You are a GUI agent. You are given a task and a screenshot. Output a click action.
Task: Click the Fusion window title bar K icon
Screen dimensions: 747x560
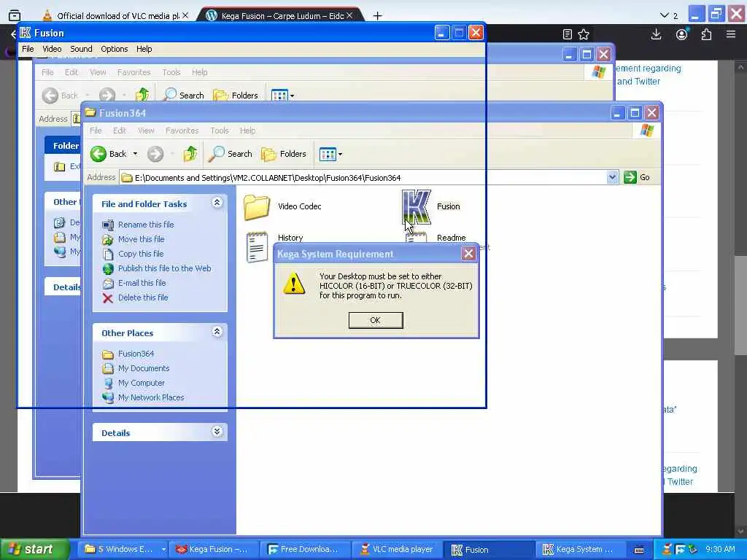(x=26, y=32)
